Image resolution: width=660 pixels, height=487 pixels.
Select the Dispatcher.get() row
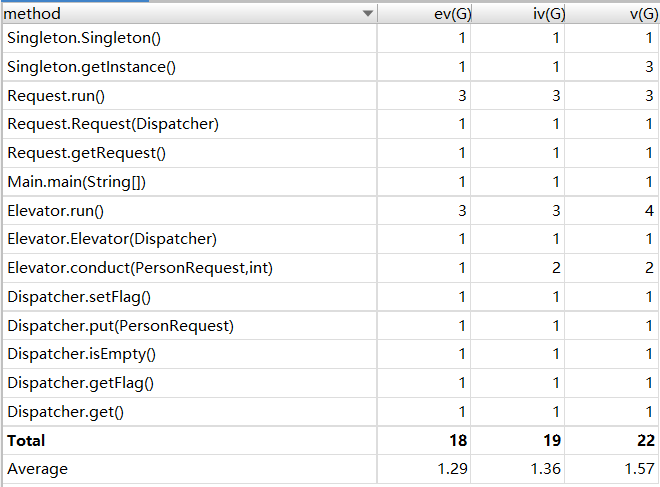330,412
